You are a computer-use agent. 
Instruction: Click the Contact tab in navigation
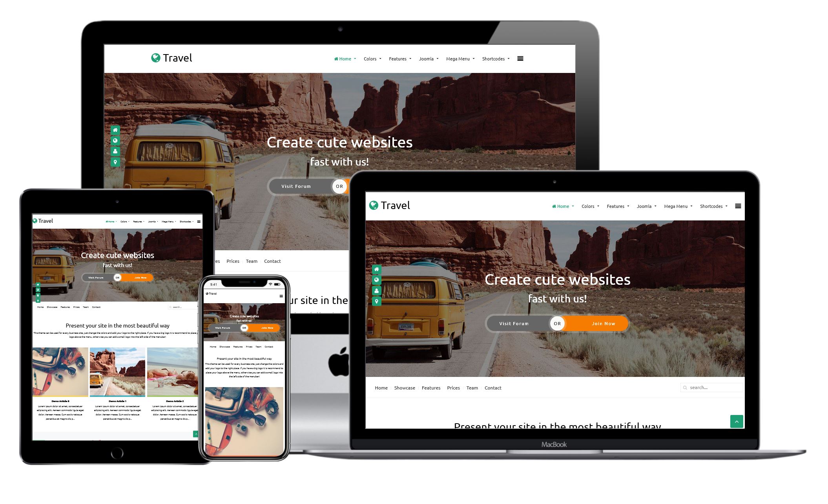pos(492,387)
